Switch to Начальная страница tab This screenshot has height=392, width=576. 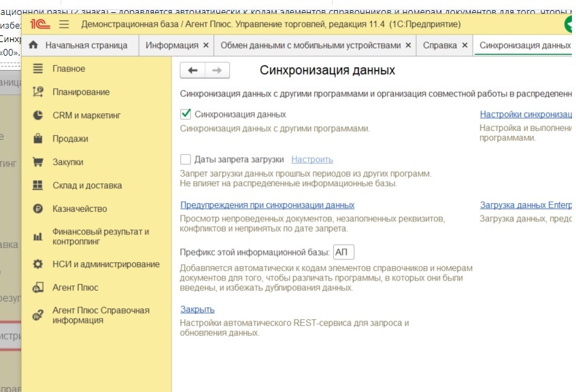80,45
